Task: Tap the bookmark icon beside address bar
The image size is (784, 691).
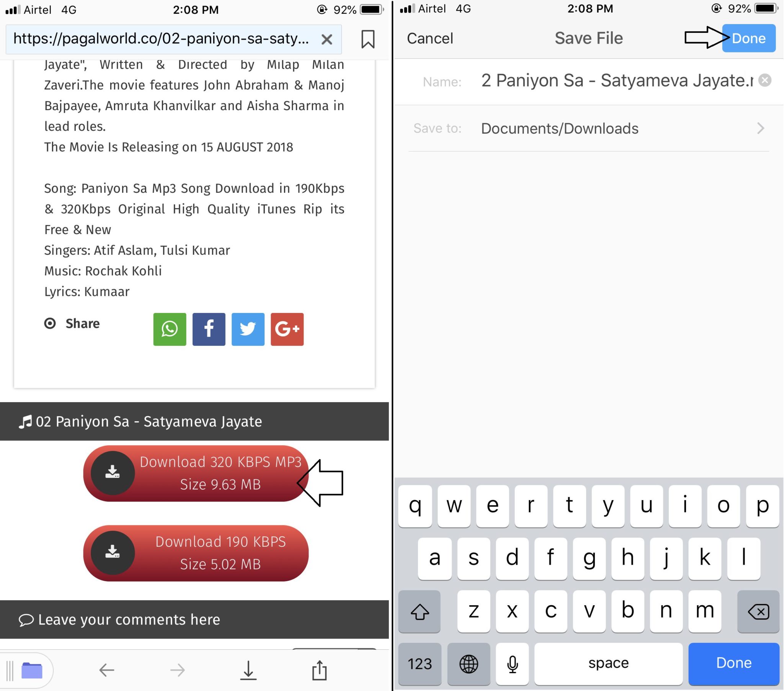Action: click(368, 39)
